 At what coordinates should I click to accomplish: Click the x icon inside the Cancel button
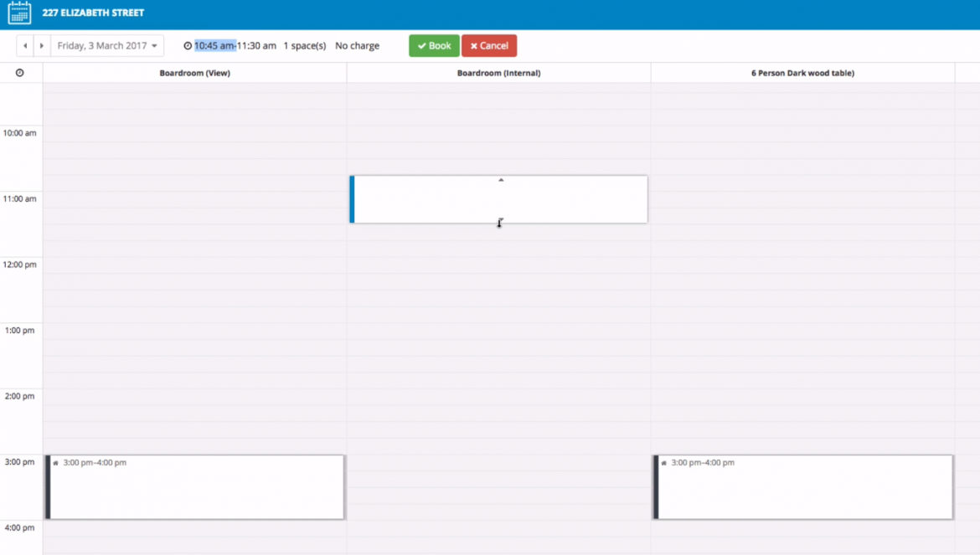click(x=474, y=46)
